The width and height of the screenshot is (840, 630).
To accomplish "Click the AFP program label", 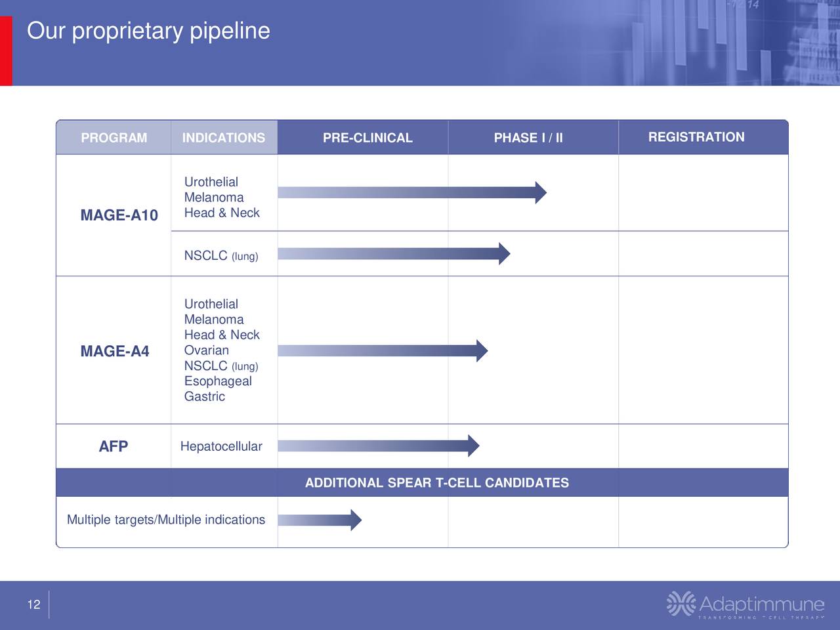I will pos(113,446).
